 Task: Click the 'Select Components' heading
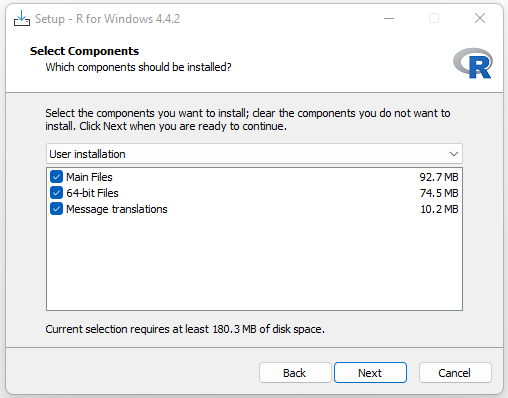[x=84, y=51]
